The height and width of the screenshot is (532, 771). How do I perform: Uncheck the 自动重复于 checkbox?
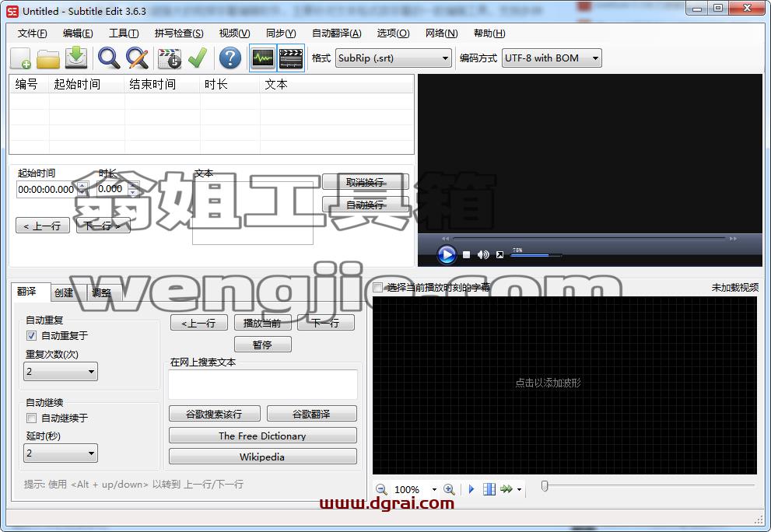click(x=31, y=336)
